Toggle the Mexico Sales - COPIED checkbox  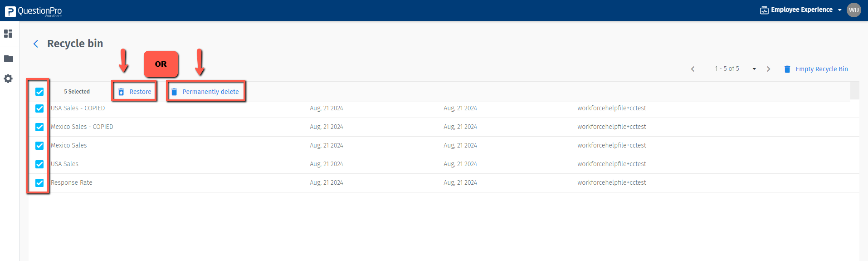coord(39,127)
